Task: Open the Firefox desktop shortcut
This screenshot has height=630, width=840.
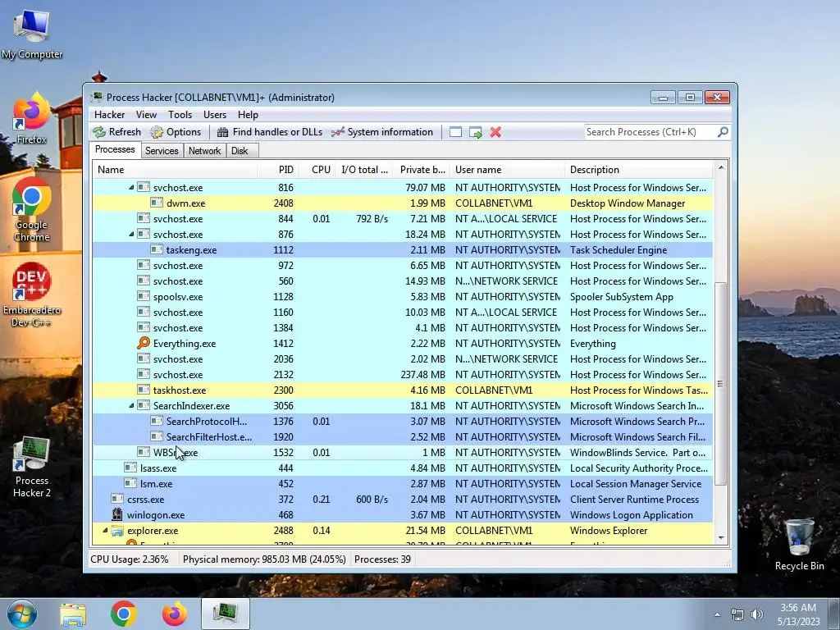Action: click(32, 119)
